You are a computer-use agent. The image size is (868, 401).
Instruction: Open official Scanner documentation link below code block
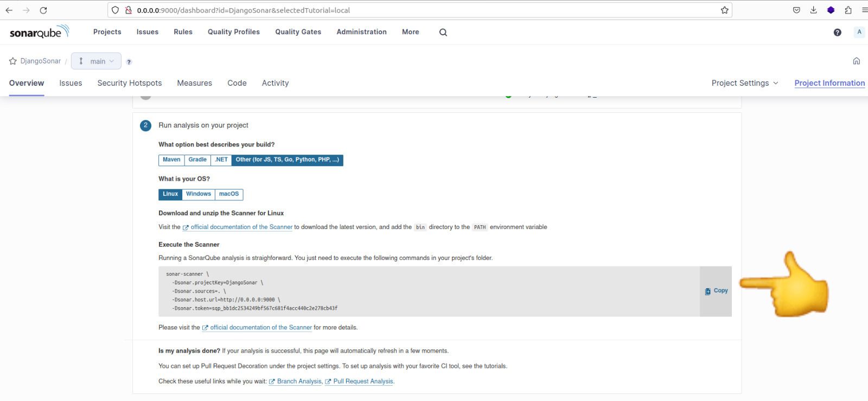257,328
